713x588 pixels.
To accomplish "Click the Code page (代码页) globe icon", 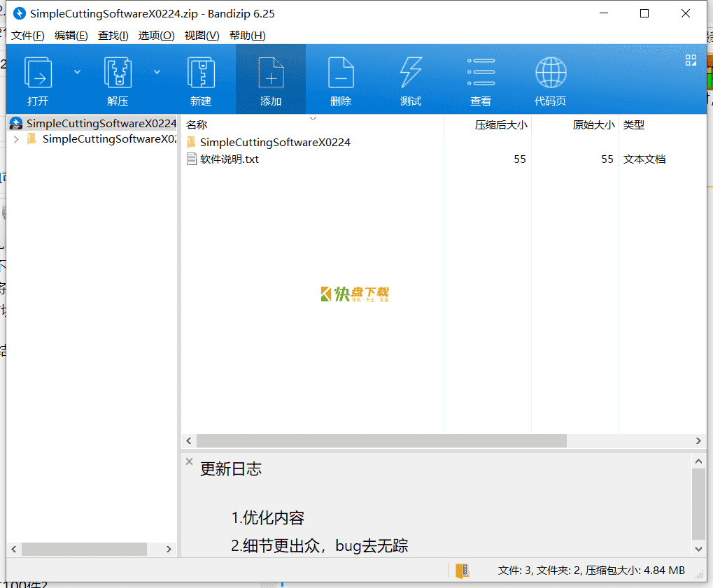I will (x=551, y=73).
